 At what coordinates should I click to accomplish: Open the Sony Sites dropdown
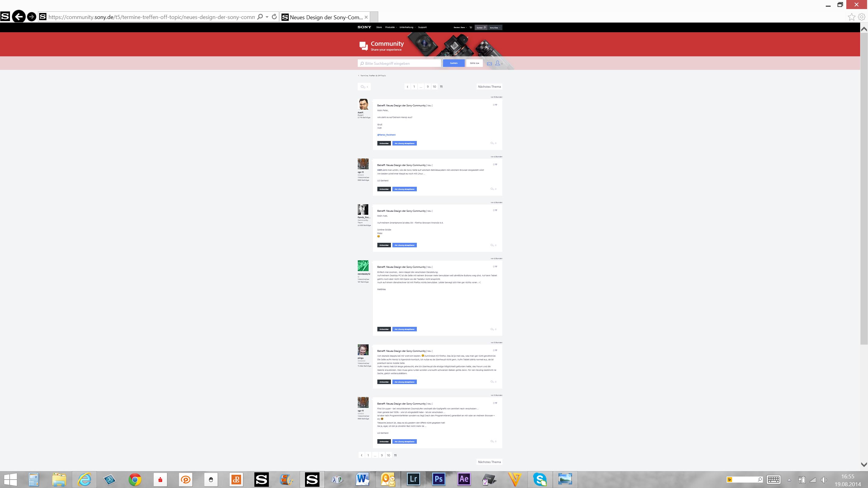[x=495, y=28]
